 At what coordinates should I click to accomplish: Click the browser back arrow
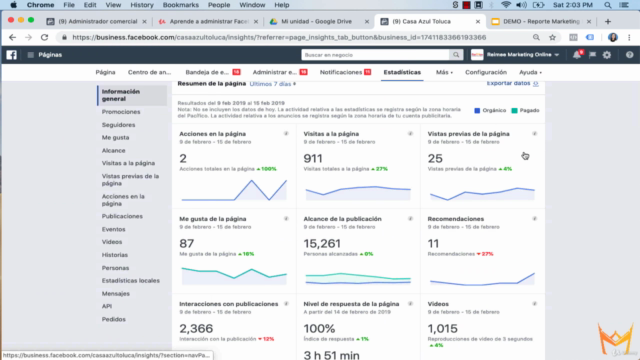pyautogui.click(x=12, y=38)
